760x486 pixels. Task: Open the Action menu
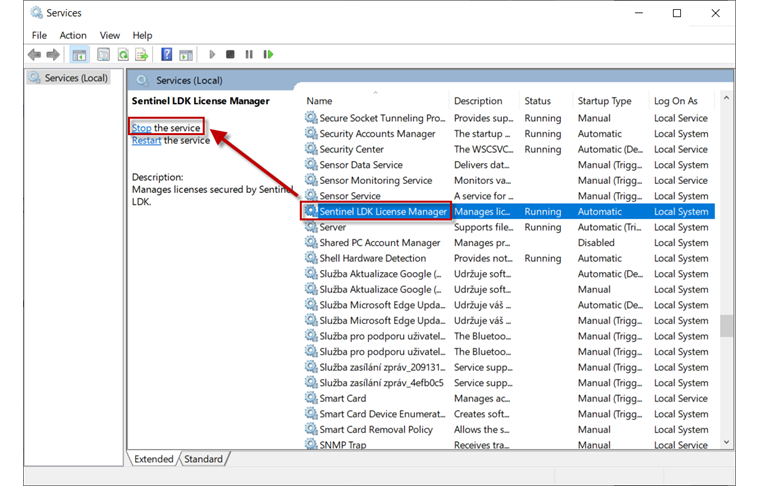click(x=73, y=35)
